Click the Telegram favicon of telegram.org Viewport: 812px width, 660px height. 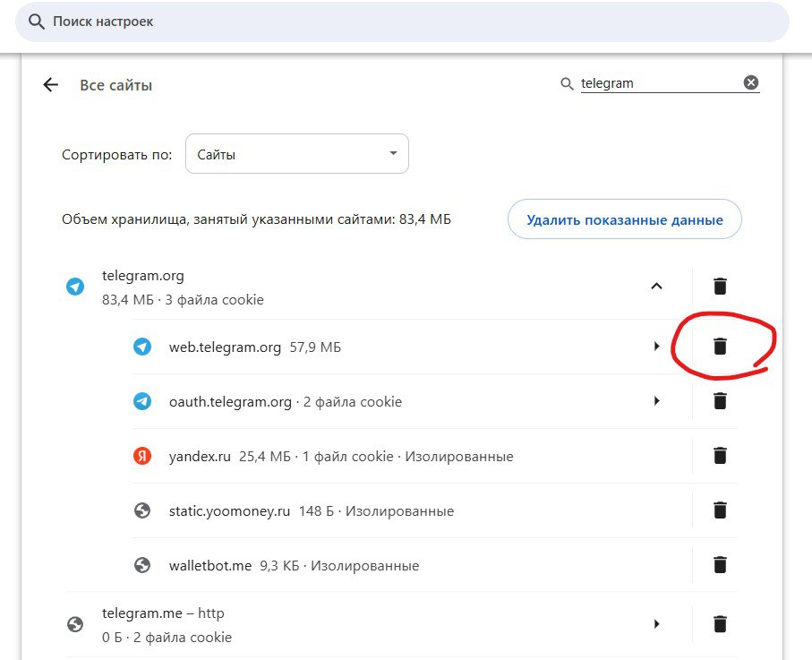point(75,286)
